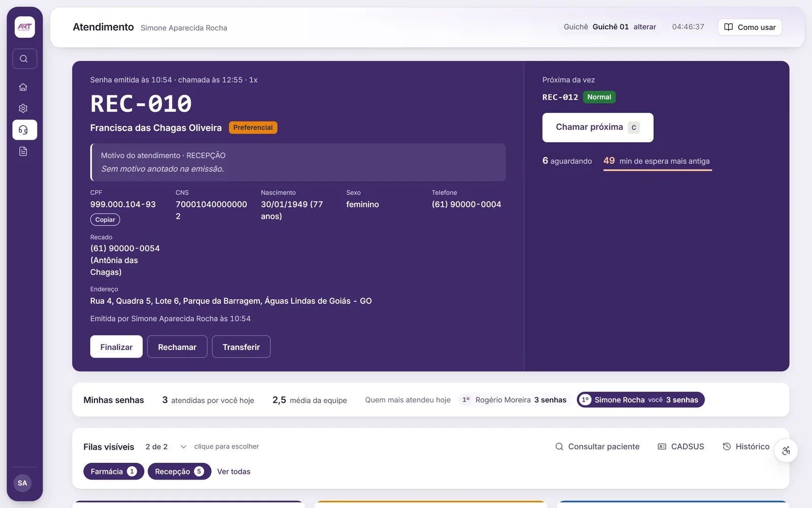This screenshot has height=508, width=812.
Task: Click Ver todas queues link
Action: (x=233, y=471)
